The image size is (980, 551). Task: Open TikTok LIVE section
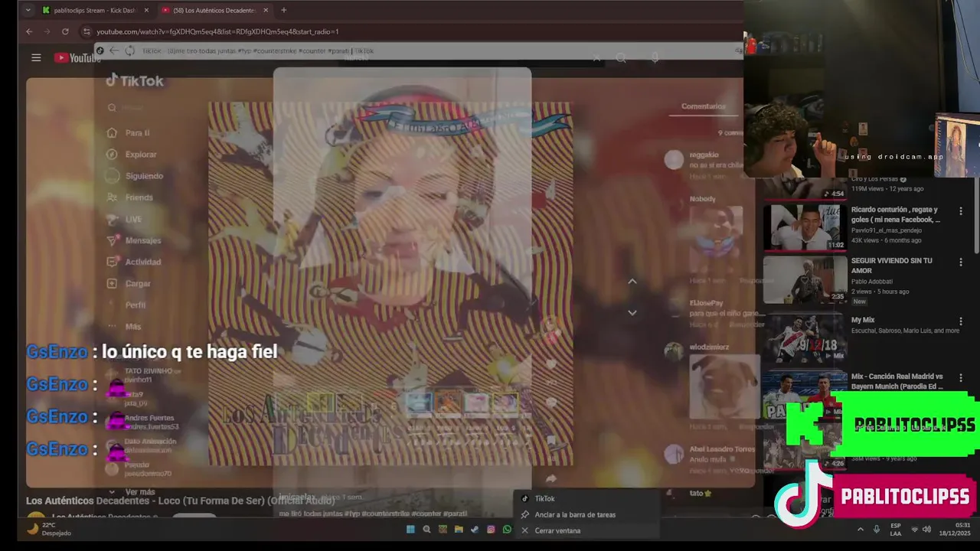(x=124, y=219)
